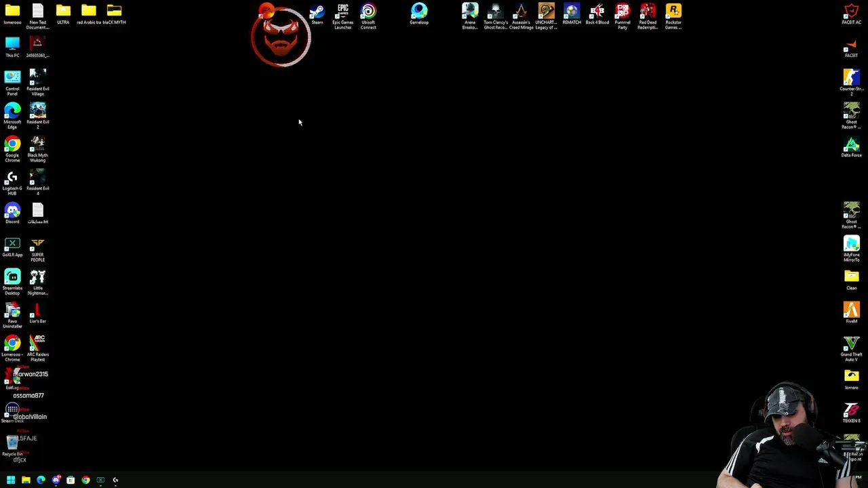The image size is (868, 488).
Task: Select This PC icon
Action: tap(12, 47)
